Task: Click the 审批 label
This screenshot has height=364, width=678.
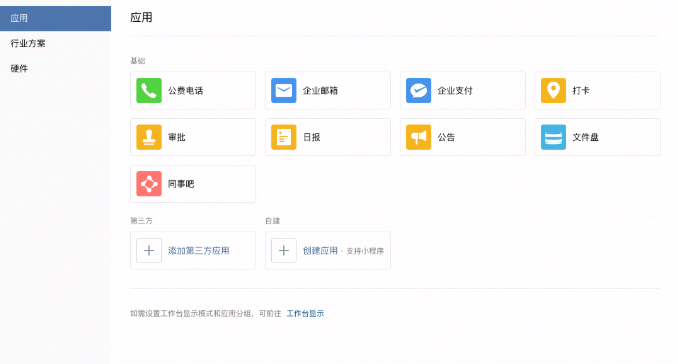Action: click(x=177, y=137)
